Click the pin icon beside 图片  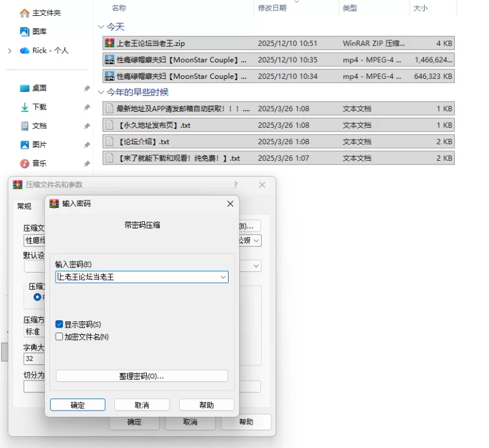click(x=87, y=145)
